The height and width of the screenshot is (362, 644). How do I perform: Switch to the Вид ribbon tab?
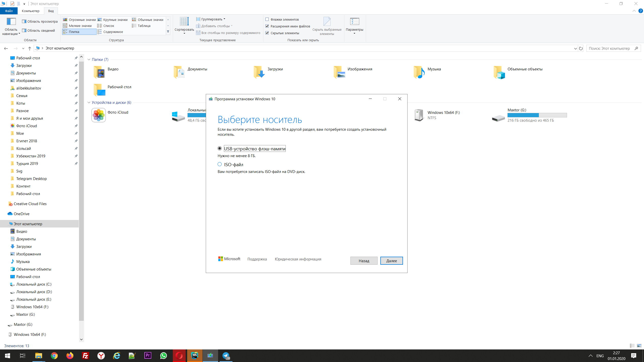pos(51,11)
